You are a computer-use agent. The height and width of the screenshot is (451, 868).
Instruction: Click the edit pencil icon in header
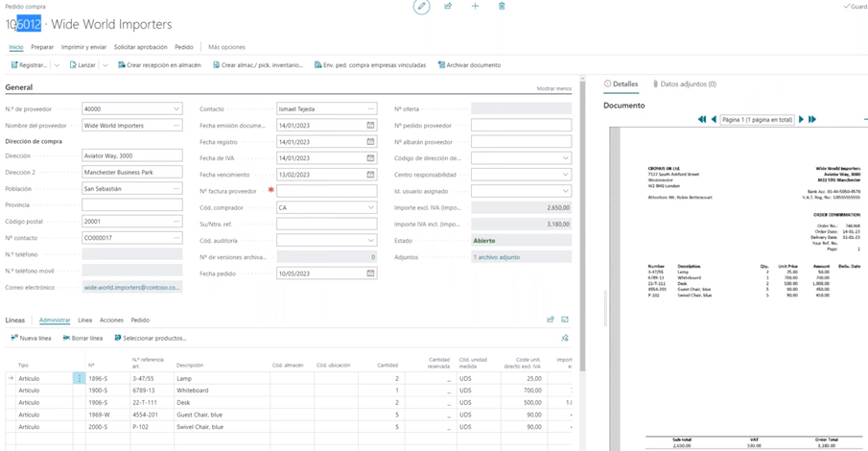421,7
